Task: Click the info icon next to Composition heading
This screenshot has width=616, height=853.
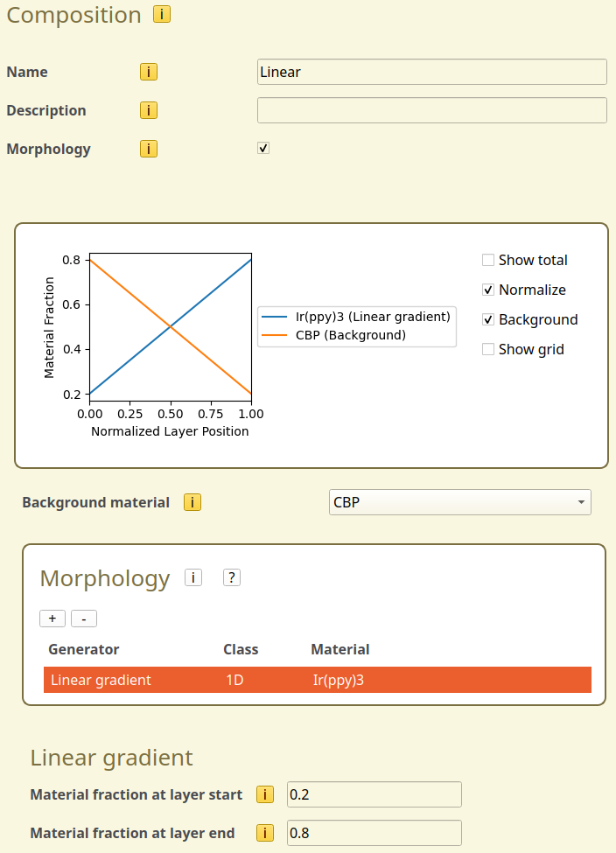Action: (162, 14)
